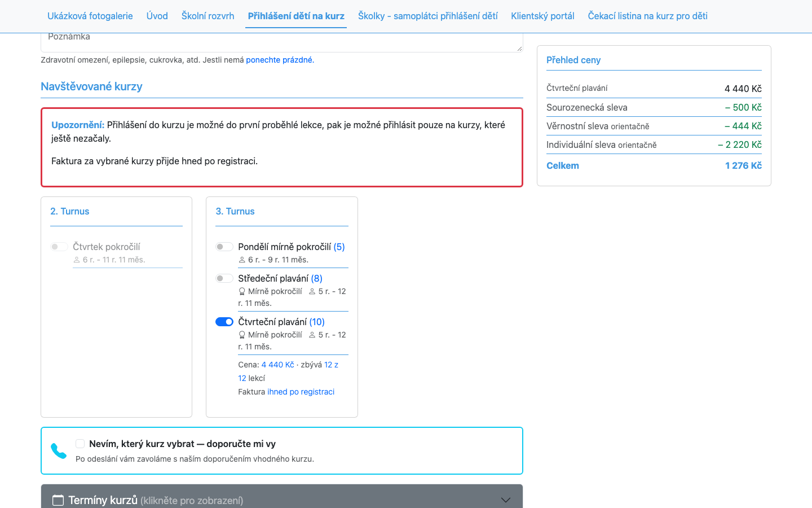Click person age icon in Čtvrteční plavání row

[x=312, y=335]
